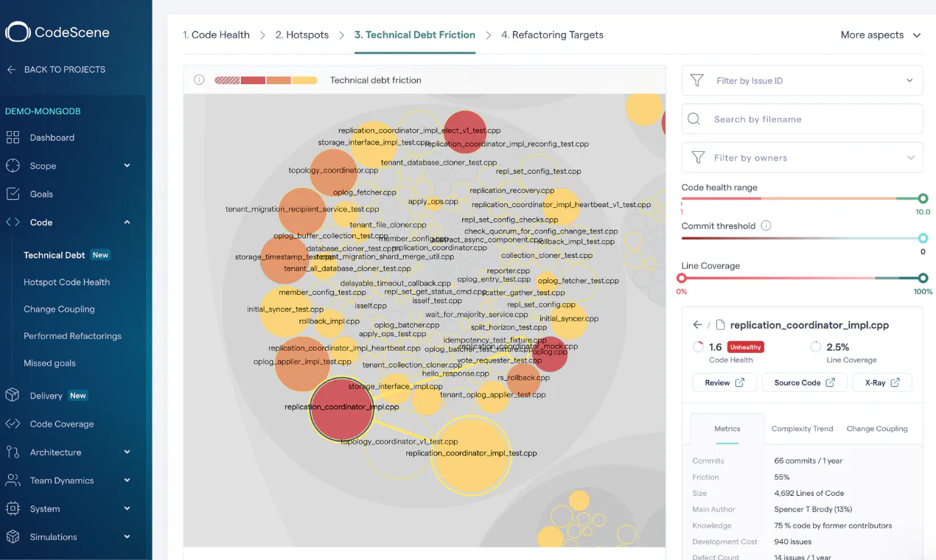Open the 4. Refactoring Targets step

tap(552, 35)
